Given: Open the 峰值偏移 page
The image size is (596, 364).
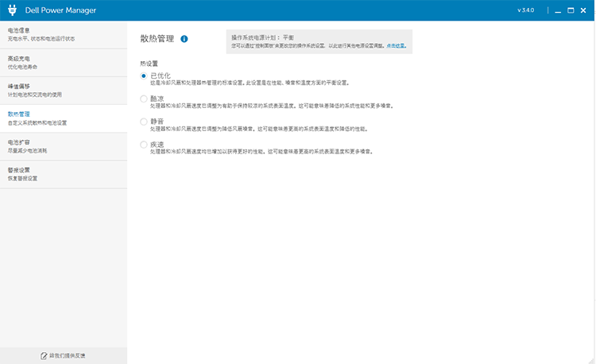Looking at the screenshot, I should coord(64,91).
